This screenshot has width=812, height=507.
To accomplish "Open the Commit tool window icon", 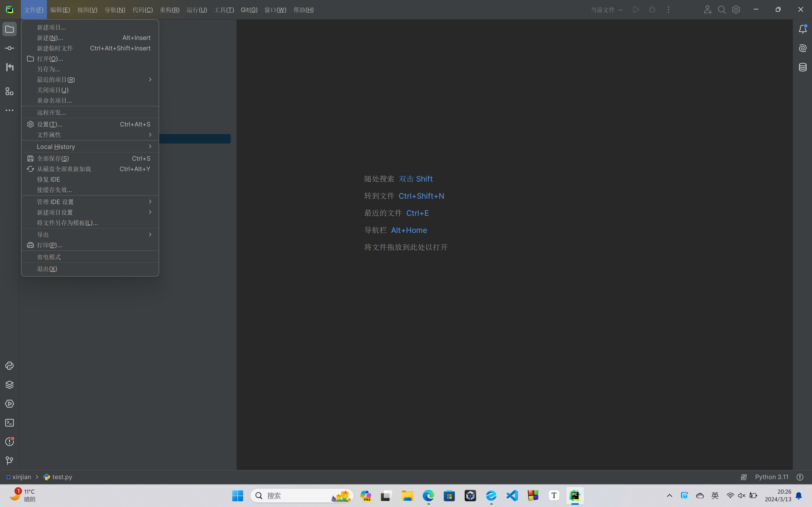I will coord(10,48).
